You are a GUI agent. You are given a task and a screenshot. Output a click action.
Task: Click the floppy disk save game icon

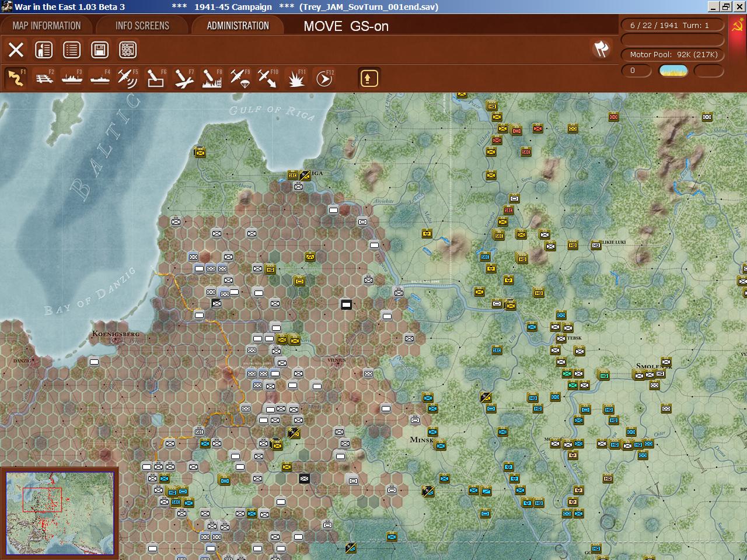(100, 50)
